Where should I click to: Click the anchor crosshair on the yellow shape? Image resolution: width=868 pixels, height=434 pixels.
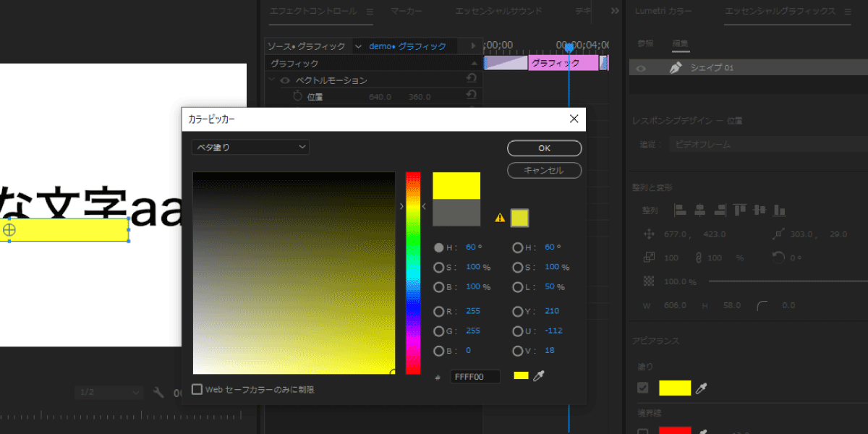coord(9,230)
